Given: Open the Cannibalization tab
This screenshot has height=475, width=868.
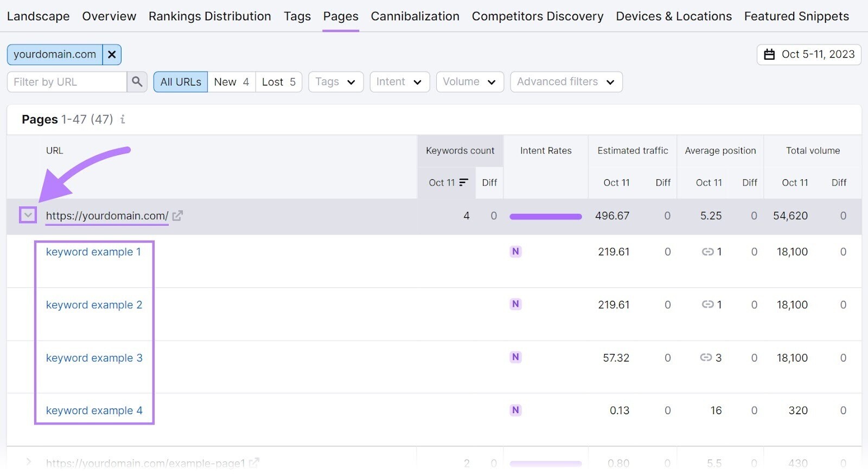Looking at the screenshot, I should coord(415,16).
